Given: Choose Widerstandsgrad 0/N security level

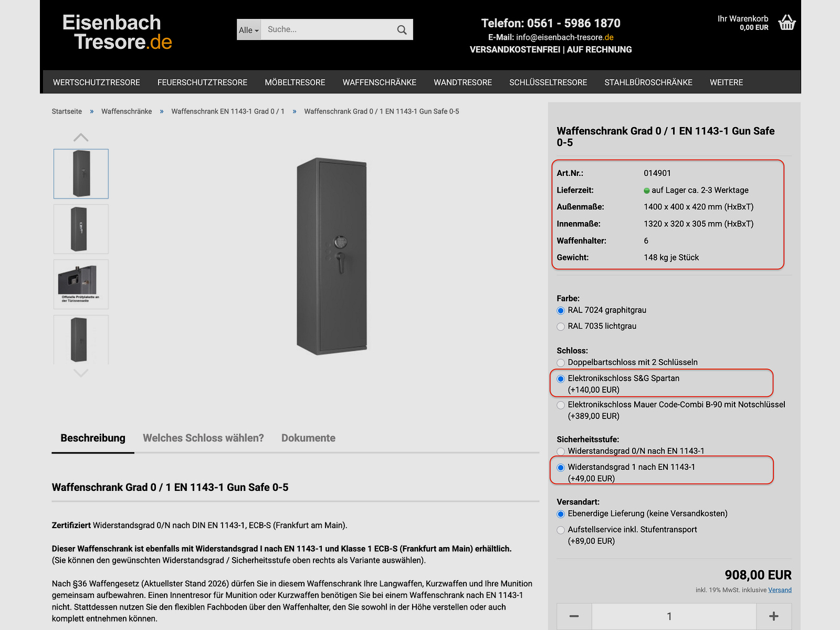Looking at the screenshot, I should (x=561, y=451).
